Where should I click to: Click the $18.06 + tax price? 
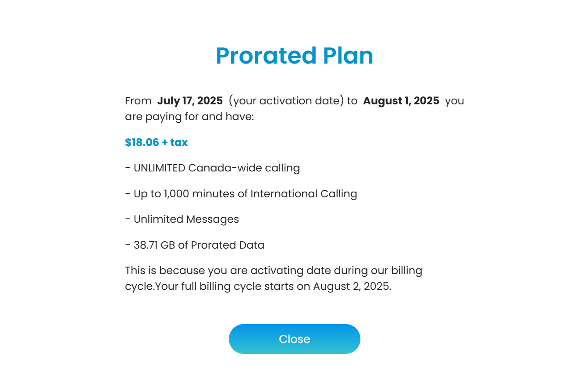tap(156, 143)
